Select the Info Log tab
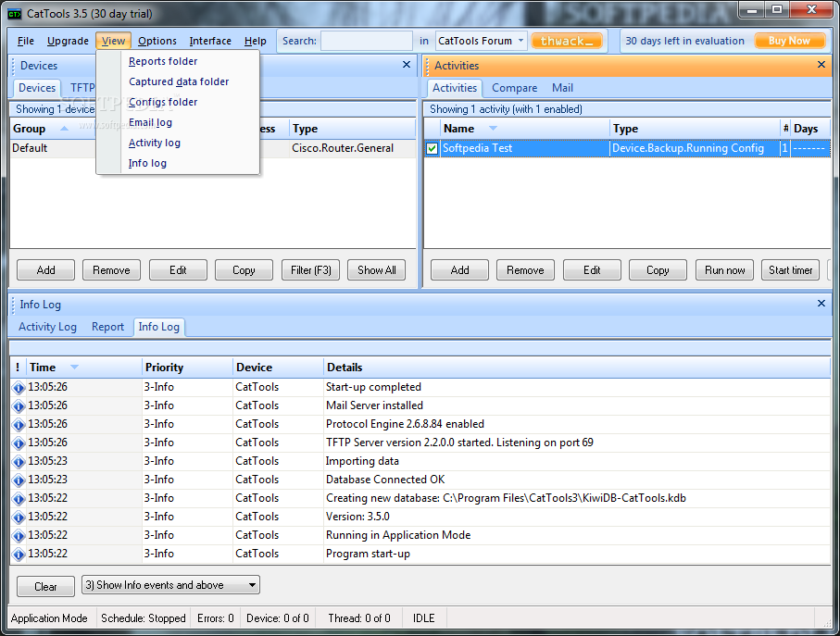 click(158, 327)
